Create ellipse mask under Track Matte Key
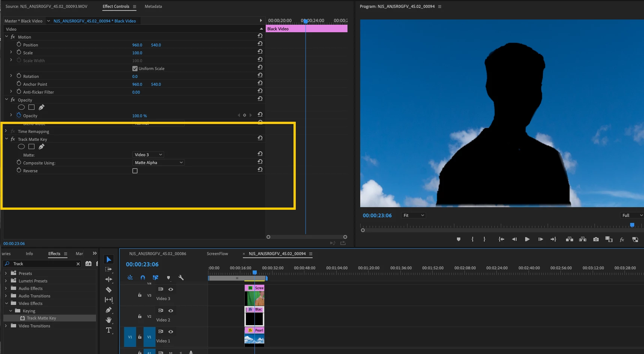The image size is (644, 354). click(x=21, y=147)
